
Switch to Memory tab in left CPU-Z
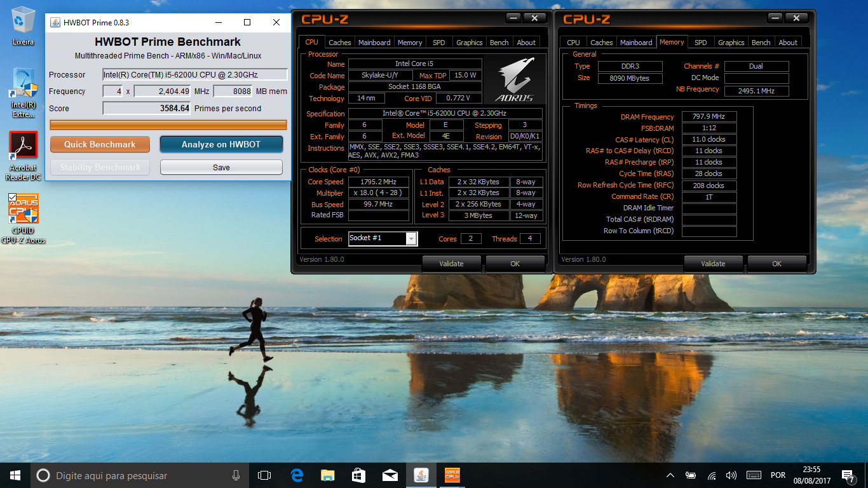click(x=410, y=43)
